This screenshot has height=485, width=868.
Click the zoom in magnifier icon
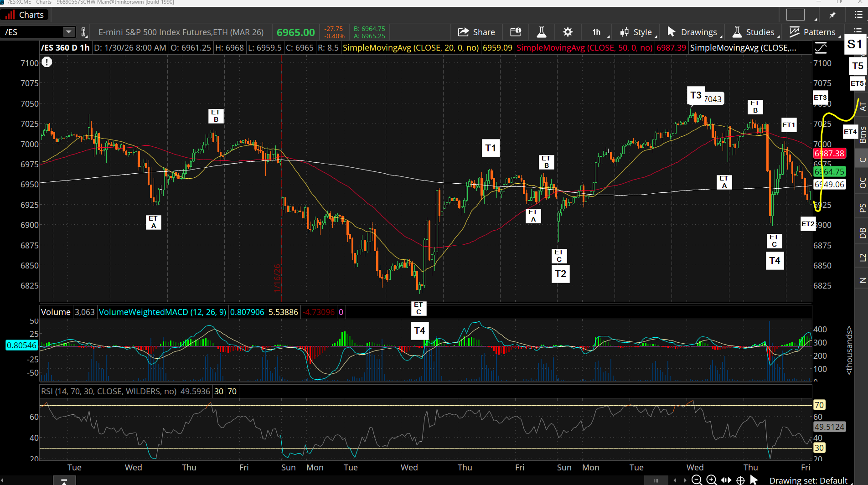click(x=711, y=480)
